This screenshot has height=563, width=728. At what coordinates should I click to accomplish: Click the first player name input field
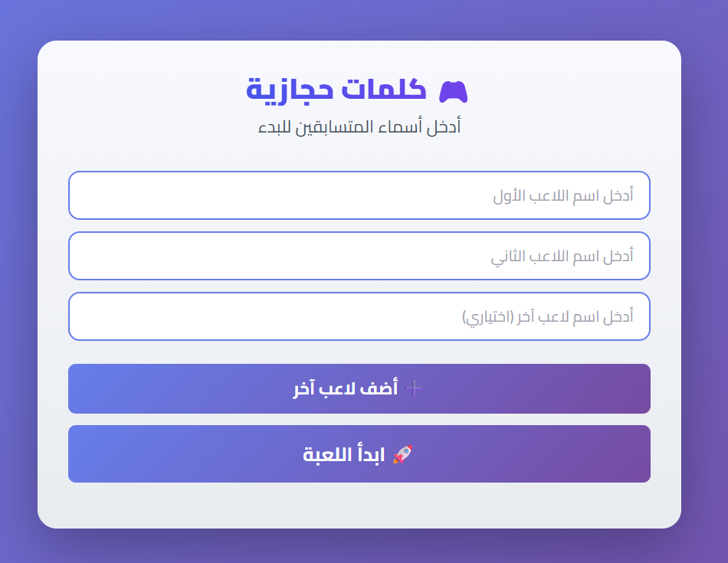click(x=360, y=196)
